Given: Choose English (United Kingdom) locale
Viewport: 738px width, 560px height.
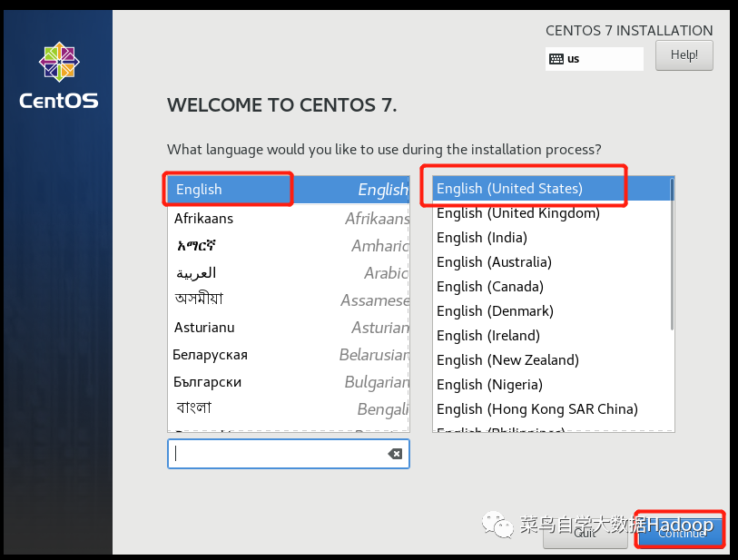Looking at the screenshot, I should tap(551, 213).
